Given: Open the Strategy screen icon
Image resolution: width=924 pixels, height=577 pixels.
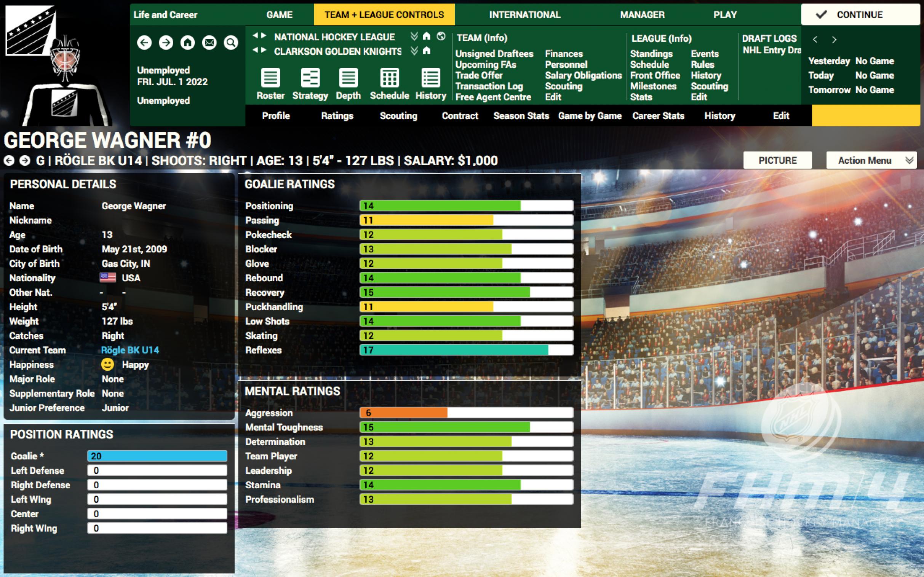Looking at the screenshot, I should (310, 78).
